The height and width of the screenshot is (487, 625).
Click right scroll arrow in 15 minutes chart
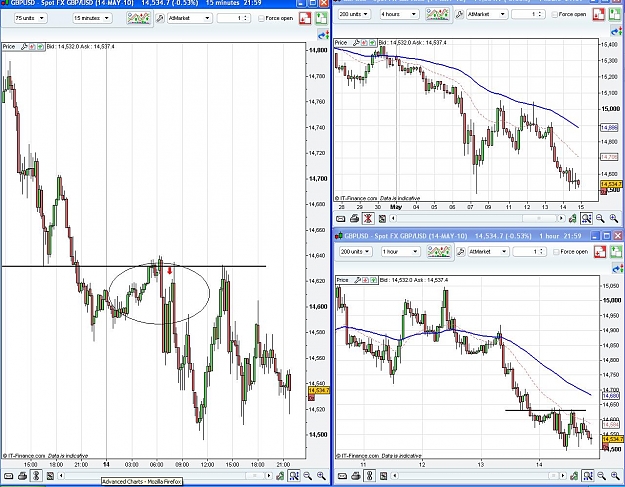[269, 475]
